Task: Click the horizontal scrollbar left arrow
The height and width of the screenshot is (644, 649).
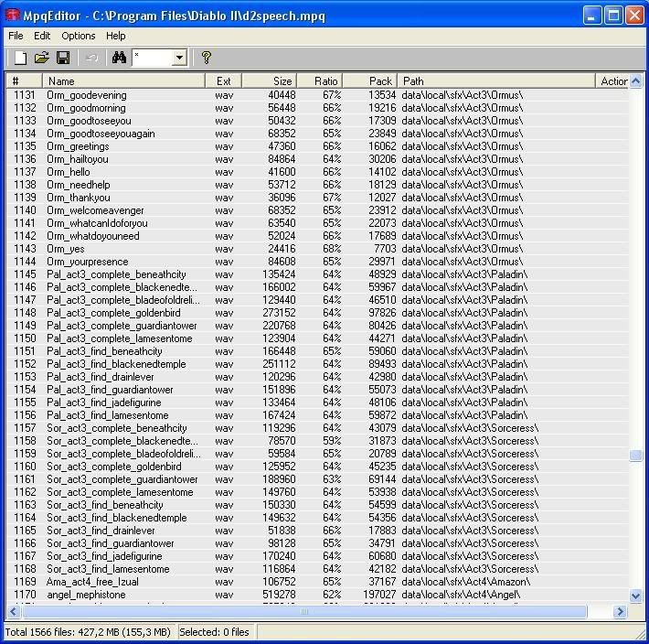Action: (13, 611)
